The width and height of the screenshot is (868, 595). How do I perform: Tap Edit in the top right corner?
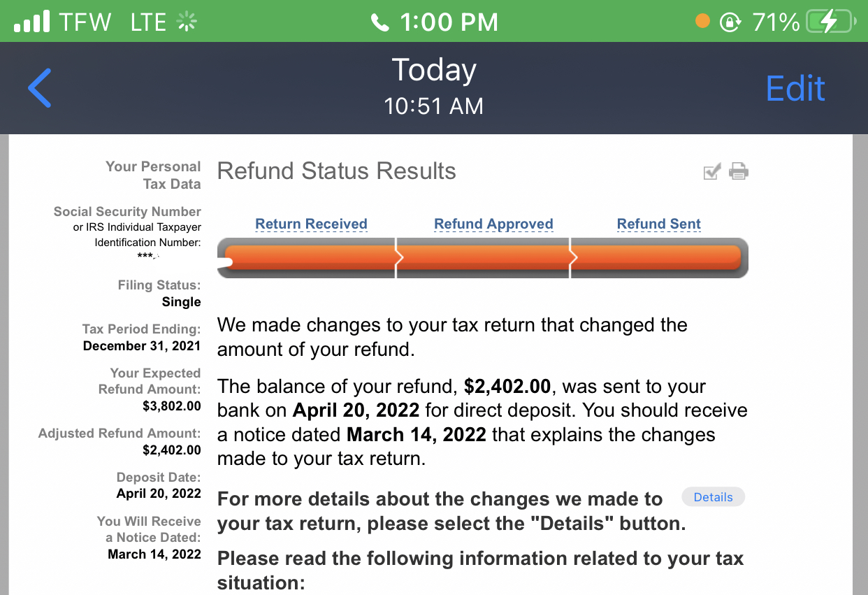click(795, 88)
